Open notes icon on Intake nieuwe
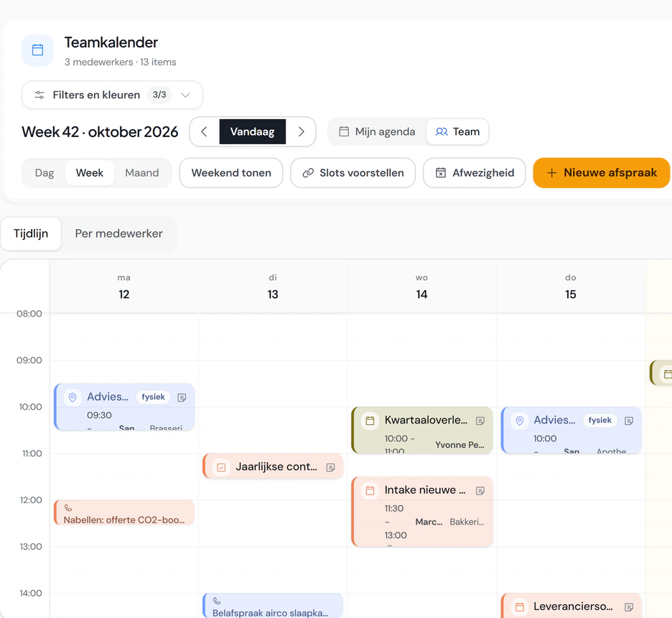The image size is (672, 618). [x=480, y=491]
